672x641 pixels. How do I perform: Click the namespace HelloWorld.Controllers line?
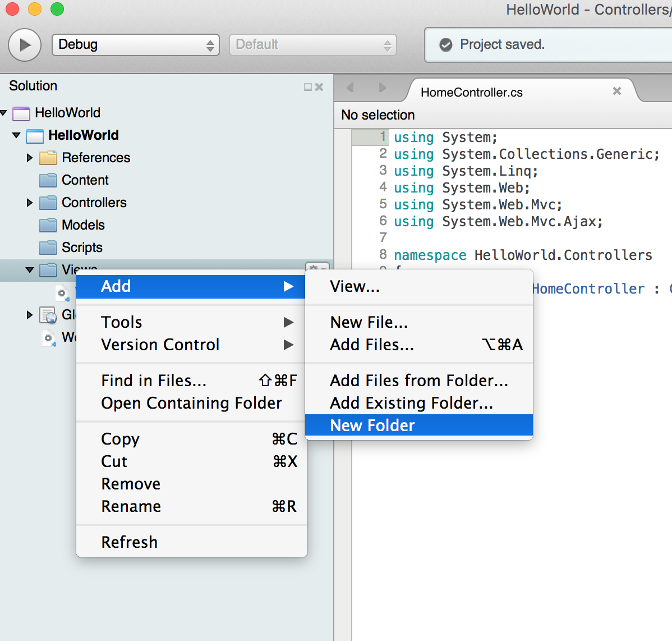click(523, 255)
